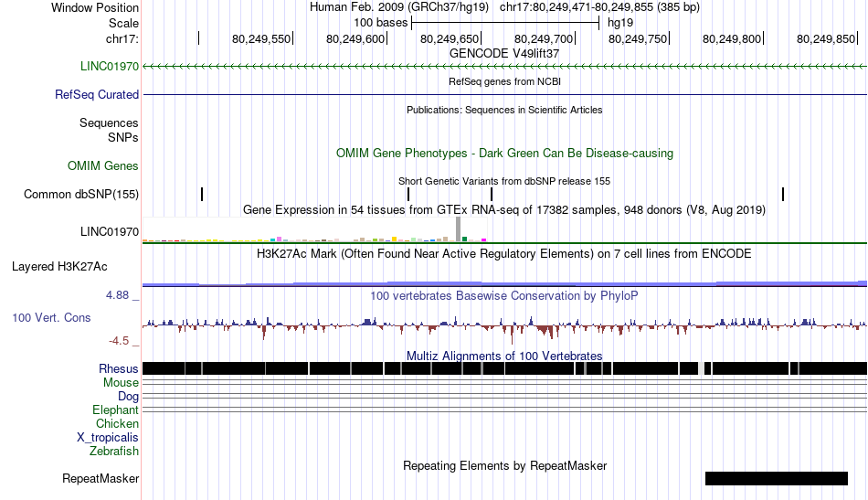868x500 pixels.
Task: Click the RefSeq genes from NCBI title
Action: click(504, 81)
